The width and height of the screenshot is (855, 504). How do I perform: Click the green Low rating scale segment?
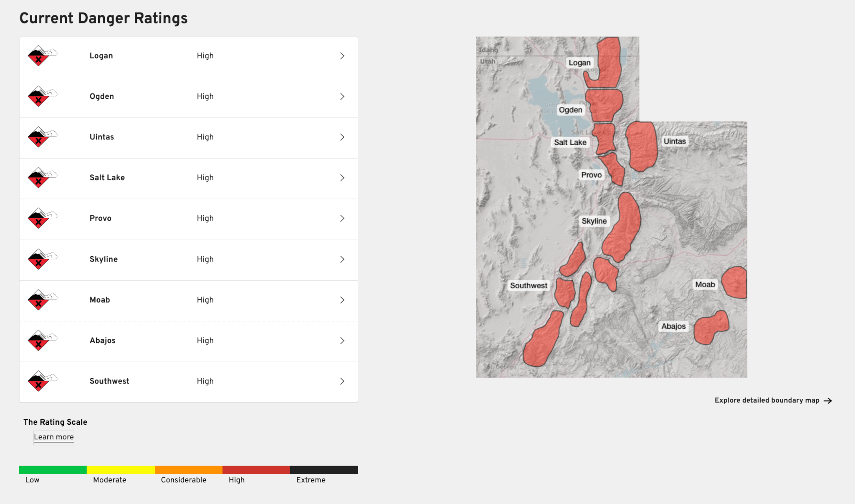click(x=53, y=470)
